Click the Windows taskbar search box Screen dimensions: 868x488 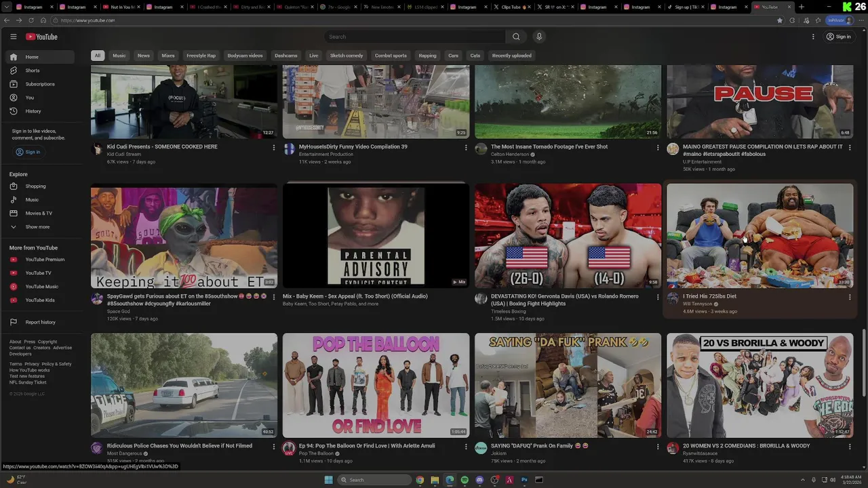[375, 480]
